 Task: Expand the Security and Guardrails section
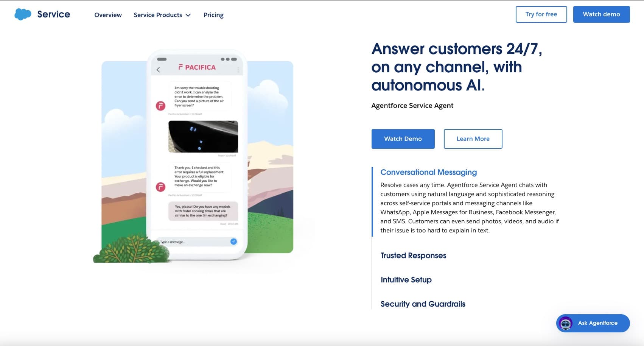pyautogui.click(x=423, y=304)
